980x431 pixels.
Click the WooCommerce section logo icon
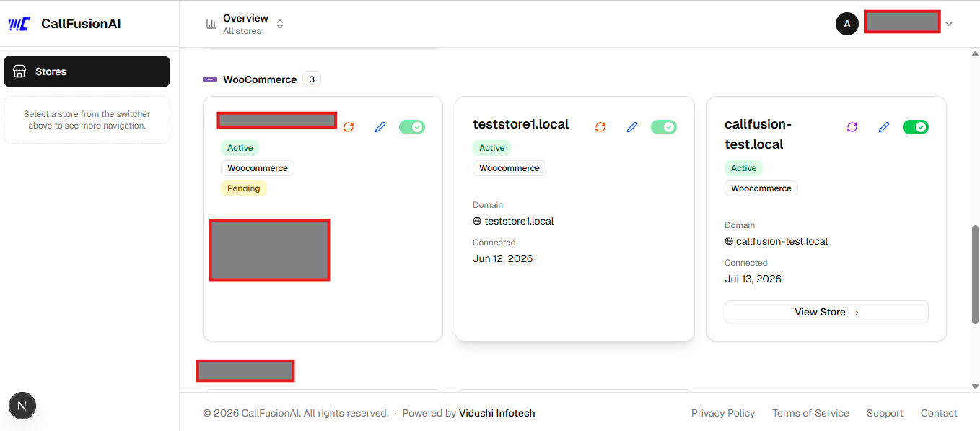pos(210,79)
